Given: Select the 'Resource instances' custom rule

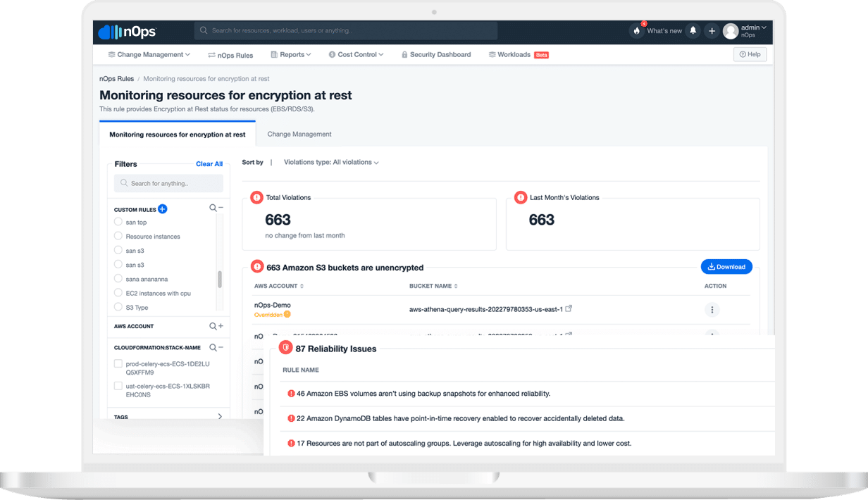Looking at the screenshot, I should [x=118, y=236].
